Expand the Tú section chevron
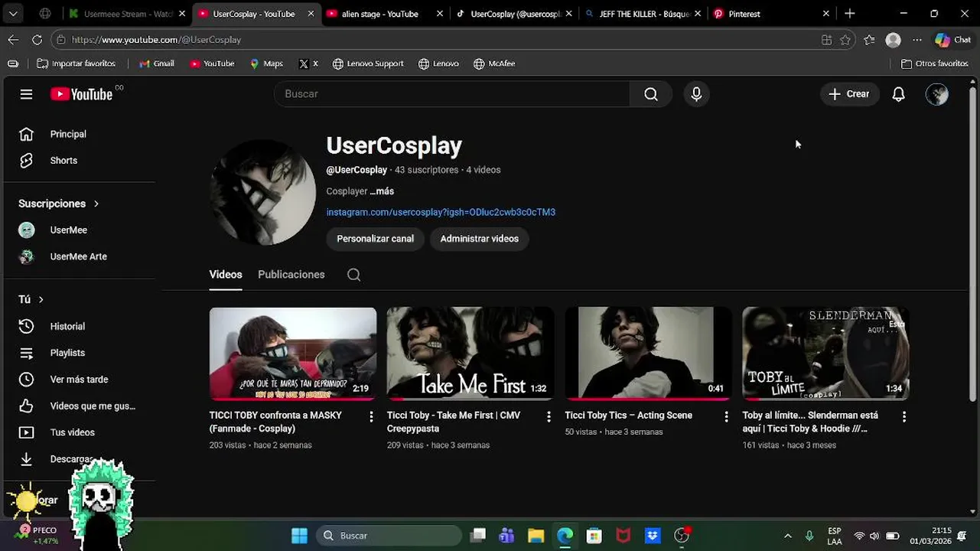Viewport: 980px width, 551px height. [x=41, y=299]
